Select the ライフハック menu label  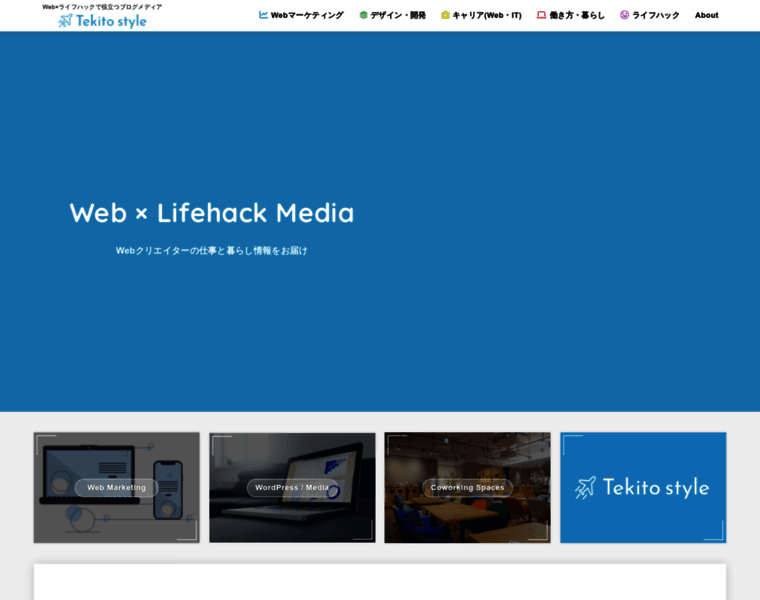pyautogui.click(x=656, y=15)
